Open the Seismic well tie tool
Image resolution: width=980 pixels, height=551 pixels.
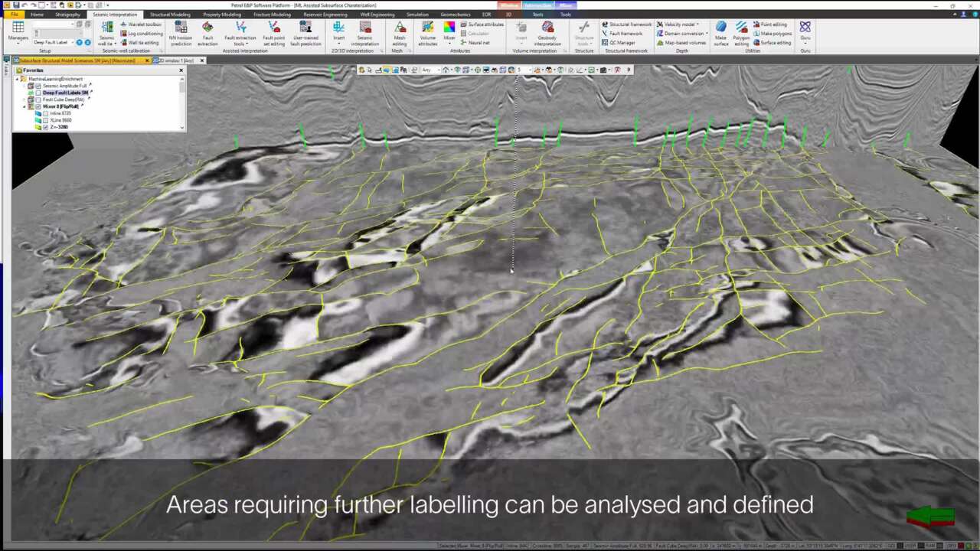coord(106,34)
